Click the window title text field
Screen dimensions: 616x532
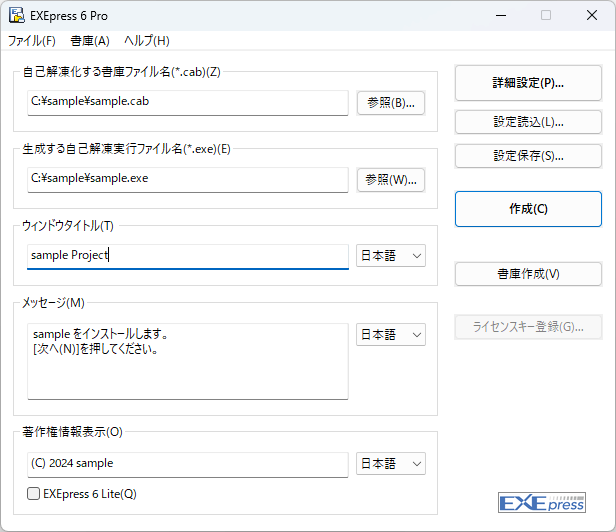pos(188,257)
